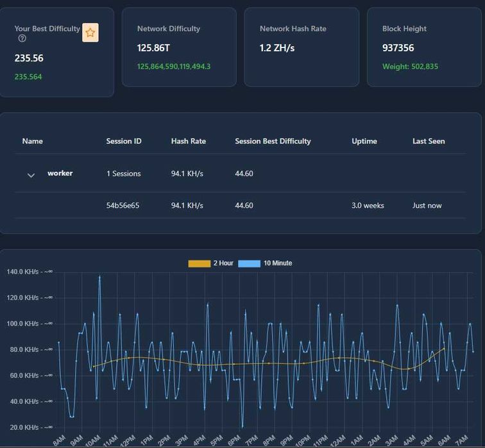Toggle the 2 Hour legend series
This screenshot has height=448, width=485.
(x=210, y=263)
